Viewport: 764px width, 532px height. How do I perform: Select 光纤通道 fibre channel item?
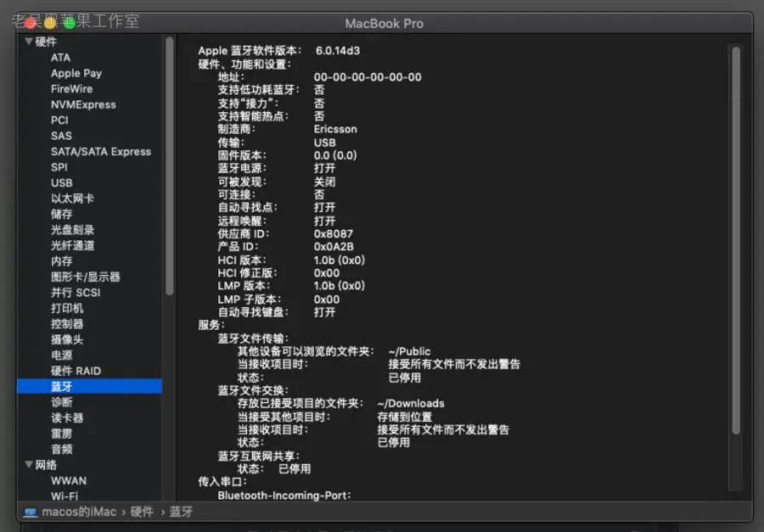coord(72,245)
